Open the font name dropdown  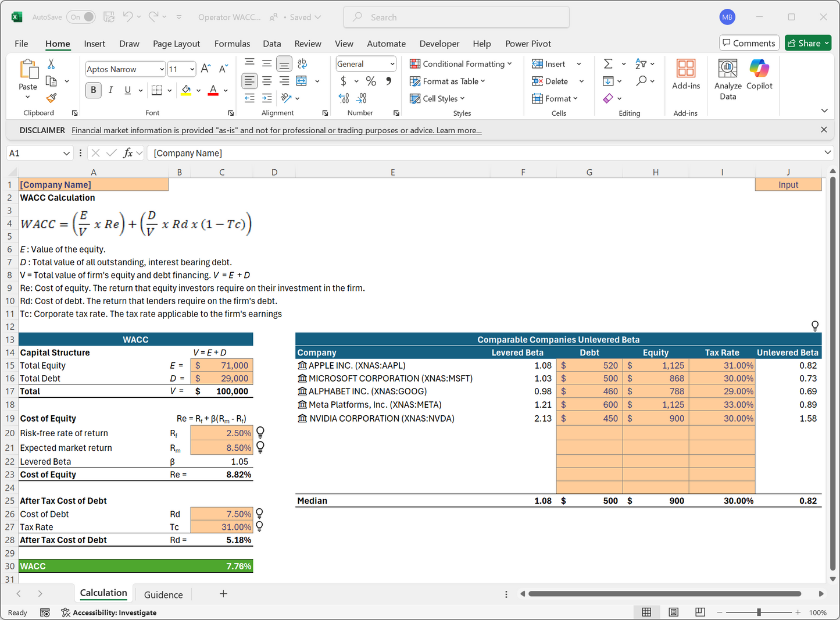coord(162,69)
